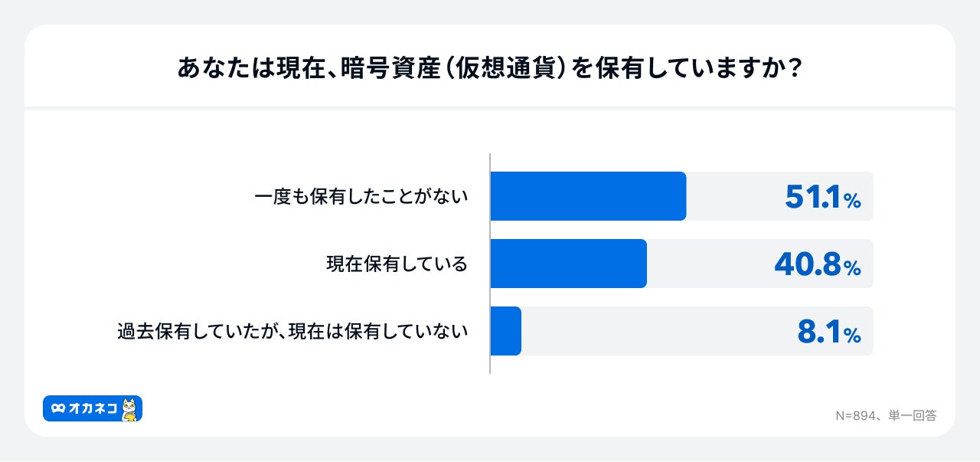Click the blue bar for 一度も保有したことがない
Screen dimensions: 980x462
tap(587, 196)
